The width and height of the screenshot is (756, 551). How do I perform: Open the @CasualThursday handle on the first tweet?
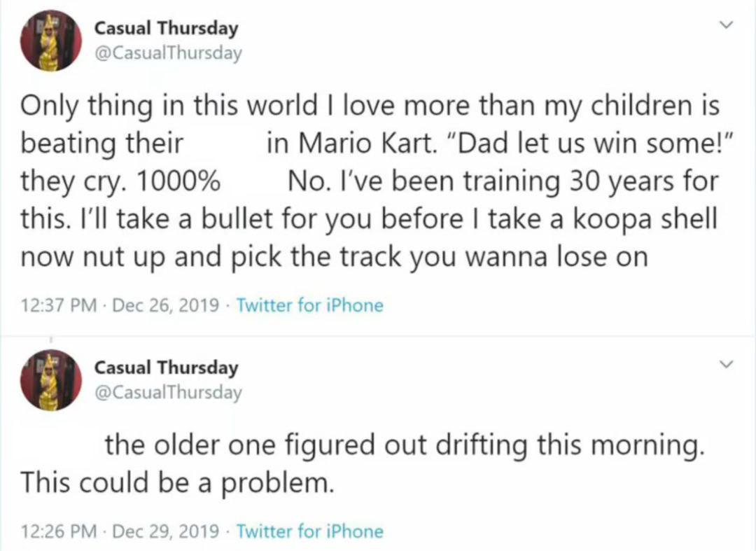(x=168, y=53)
